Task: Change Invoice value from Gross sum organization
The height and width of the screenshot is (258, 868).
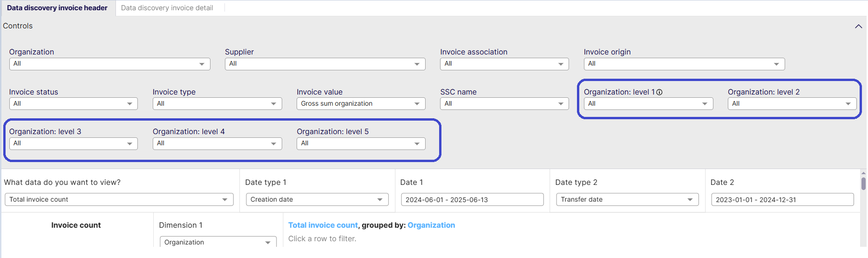Action: click(x=361, y=104)
